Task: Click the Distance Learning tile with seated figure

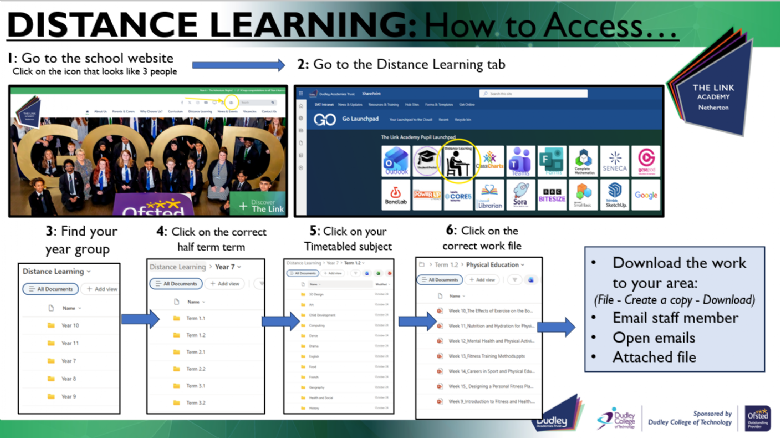Action: point(458,161)
